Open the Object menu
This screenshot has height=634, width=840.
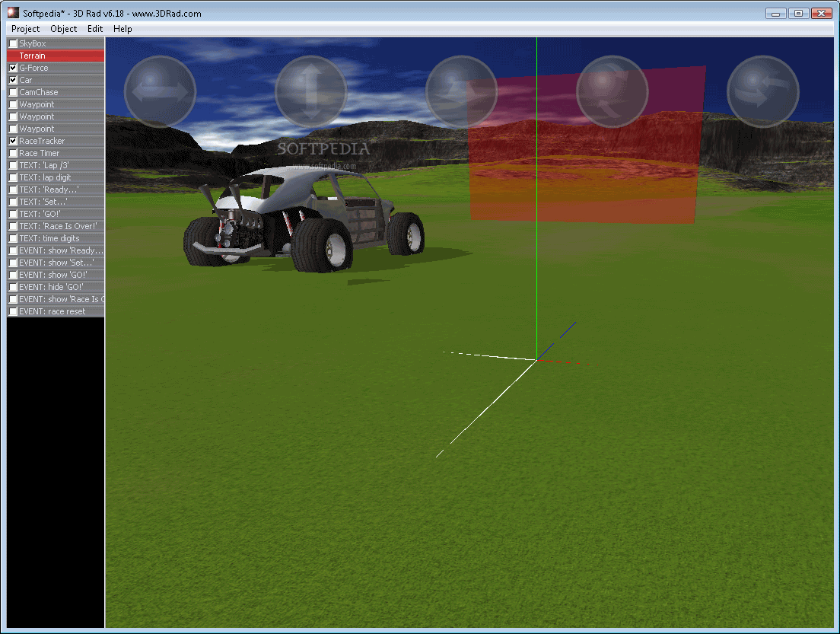[x=64, y=29]
